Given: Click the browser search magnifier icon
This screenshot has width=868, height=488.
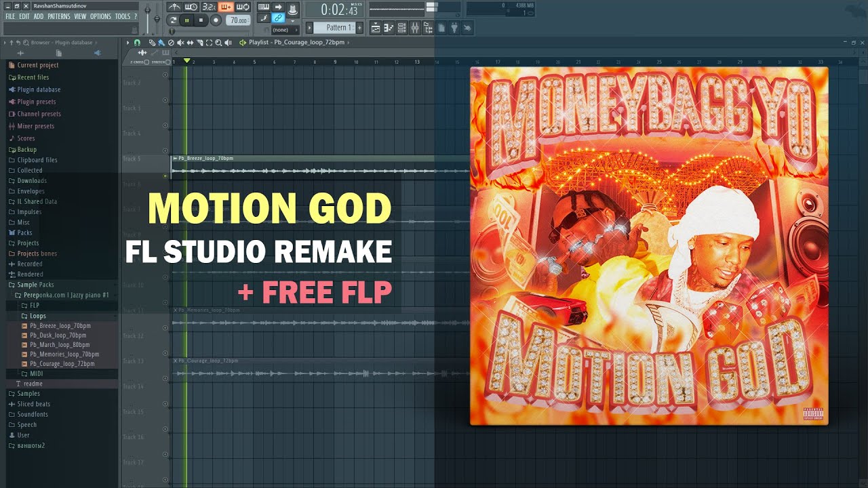Looking at the screenshot, I should 26,43.
